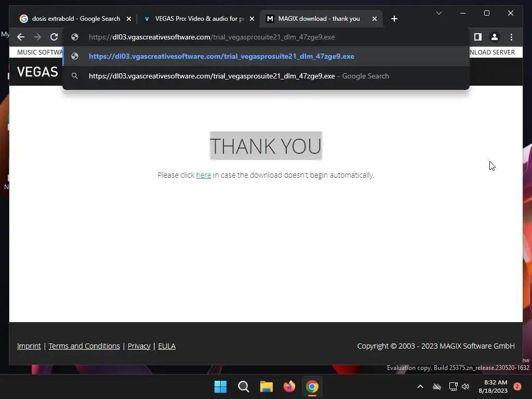Open Chrome three-dot menu

tap(511, 37)
